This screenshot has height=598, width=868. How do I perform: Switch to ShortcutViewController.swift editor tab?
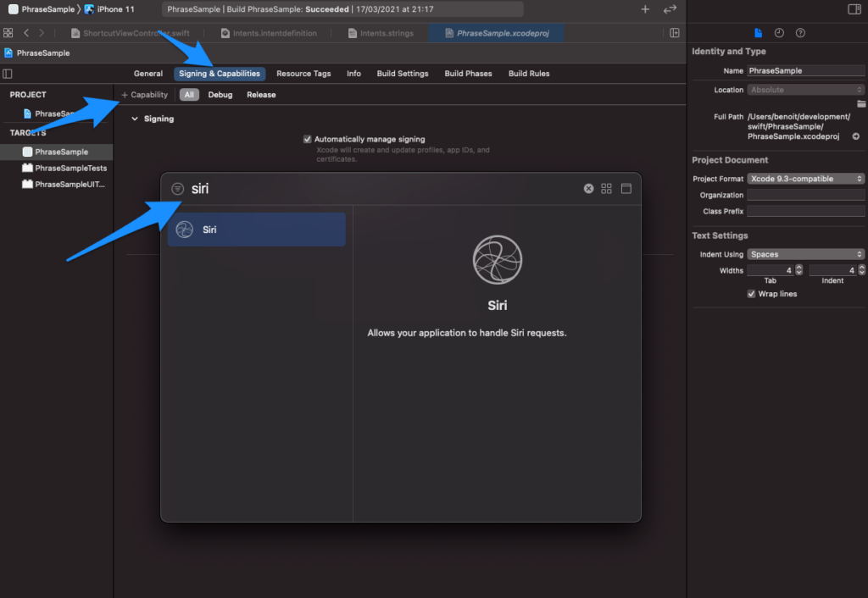(x=130, y=33)
